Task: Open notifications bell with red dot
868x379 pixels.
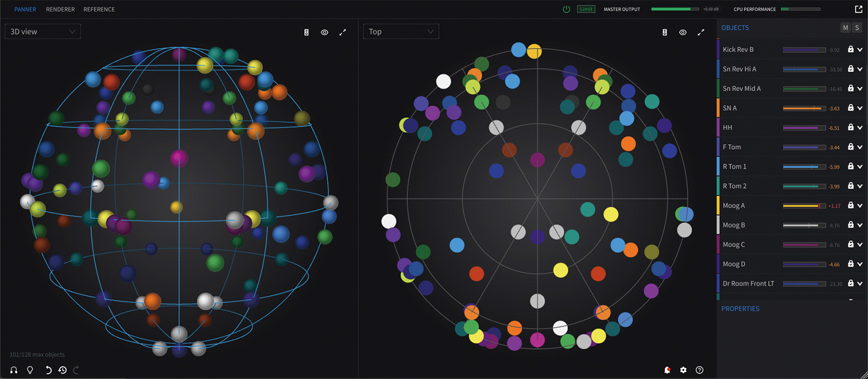Action: point(667,370)
